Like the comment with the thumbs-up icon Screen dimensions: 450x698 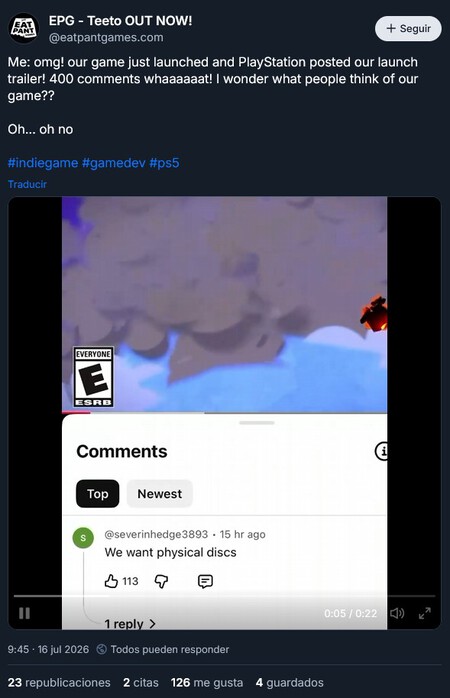click(111, 581)
